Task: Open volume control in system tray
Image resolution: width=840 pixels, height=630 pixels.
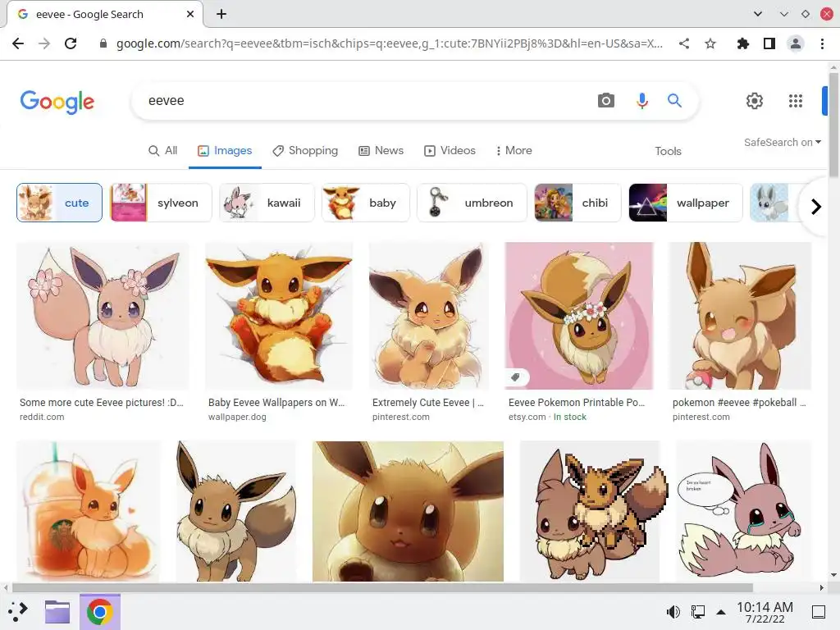Action: [x=673, y=611]
